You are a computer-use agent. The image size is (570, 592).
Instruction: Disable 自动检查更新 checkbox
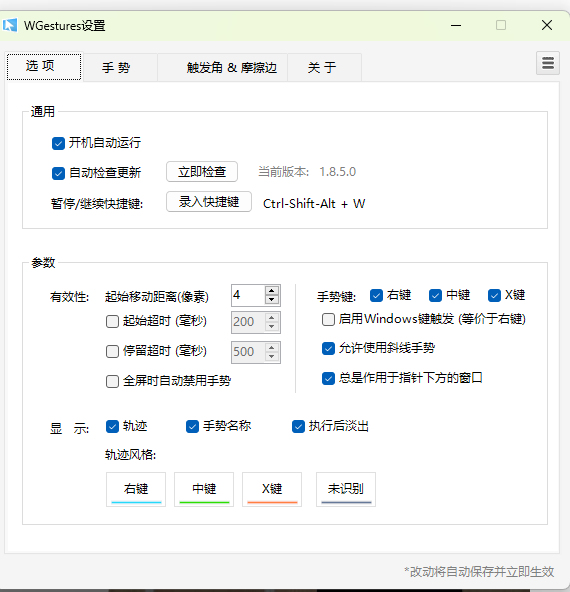tap(58, 173)
